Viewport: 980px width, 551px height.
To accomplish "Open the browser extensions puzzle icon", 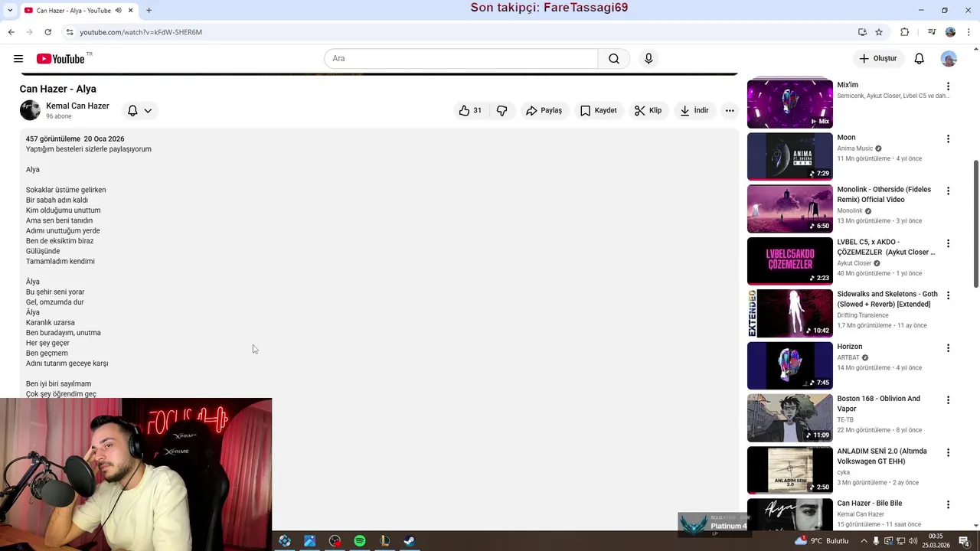I will point(905,32).
